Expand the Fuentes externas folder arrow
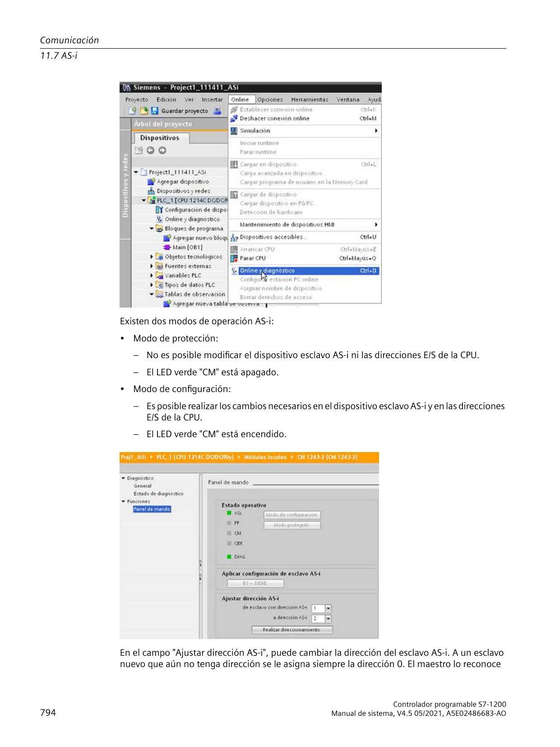 coord(152,266)
